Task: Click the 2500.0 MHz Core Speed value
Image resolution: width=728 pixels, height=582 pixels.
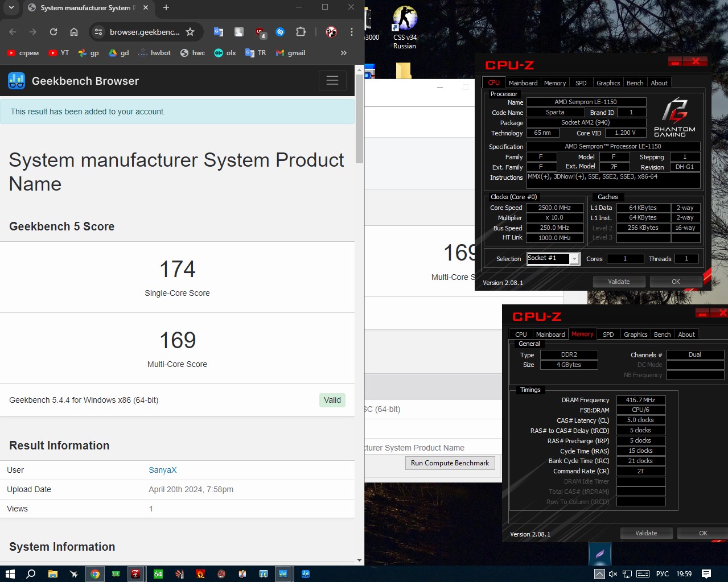Action: [x=555, y=208]
